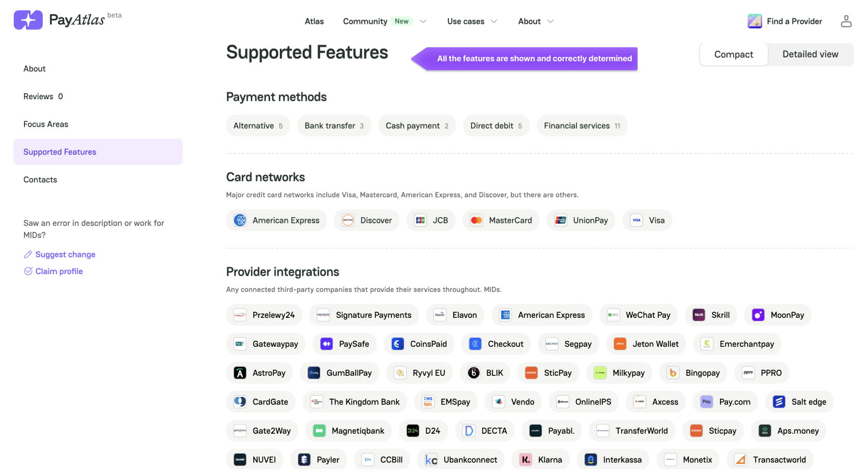Select the MasterCard network logo
Viewport: 868px width, 475px height.
(476, 220)
